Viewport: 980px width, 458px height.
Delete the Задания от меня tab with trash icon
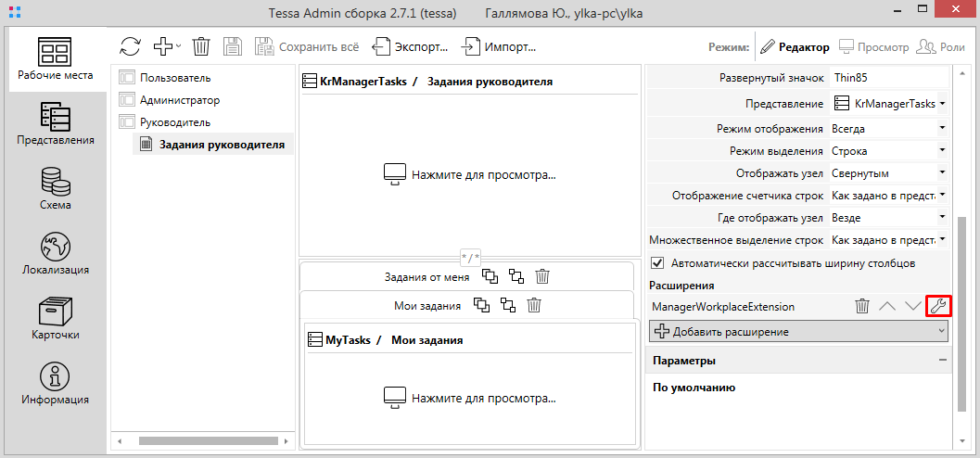543,276
